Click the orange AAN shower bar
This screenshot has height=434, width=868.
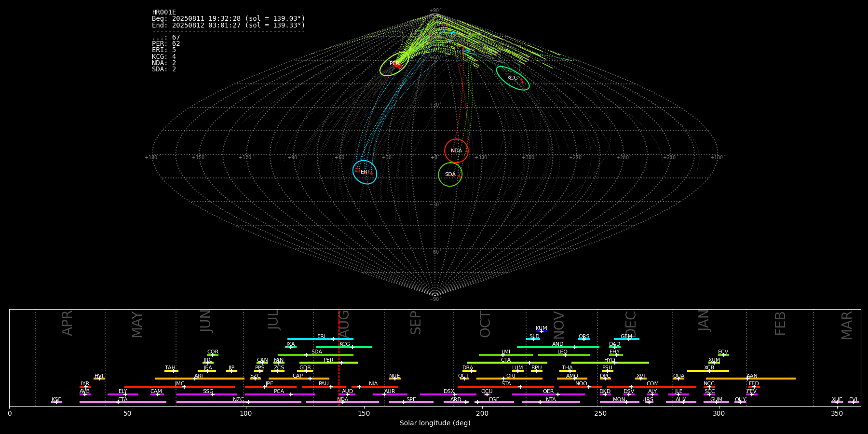[x=751, y=379]
